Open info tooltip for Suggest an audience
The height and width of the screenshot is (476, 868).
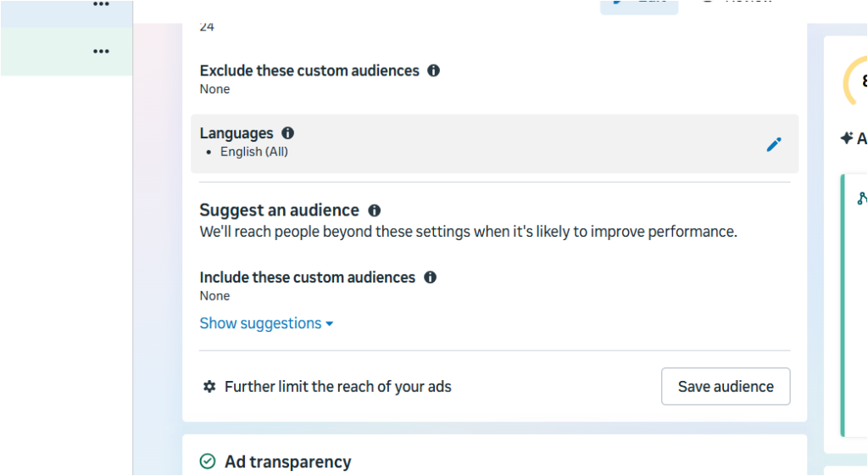click(375, 210)
